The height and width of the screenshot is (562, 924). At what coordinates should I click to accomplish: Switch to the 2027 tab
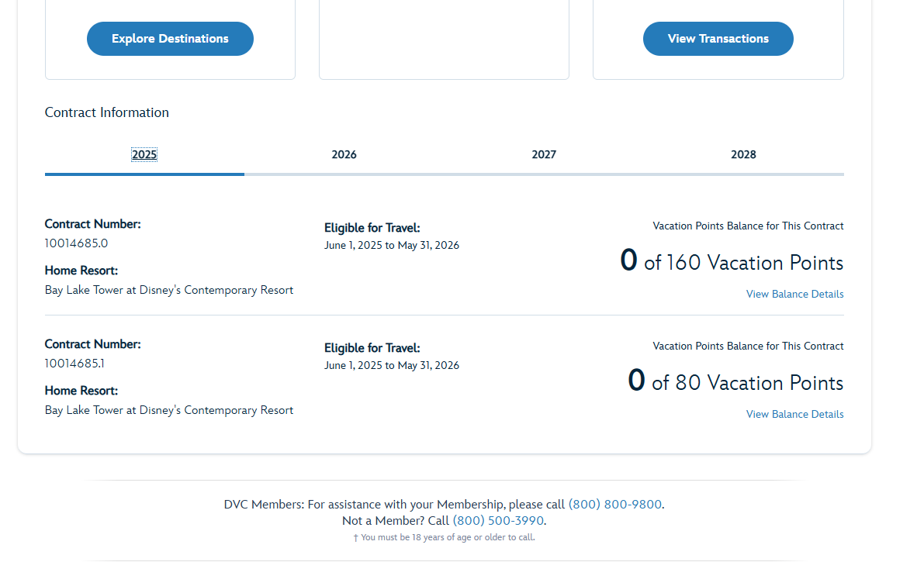point(544,154)
